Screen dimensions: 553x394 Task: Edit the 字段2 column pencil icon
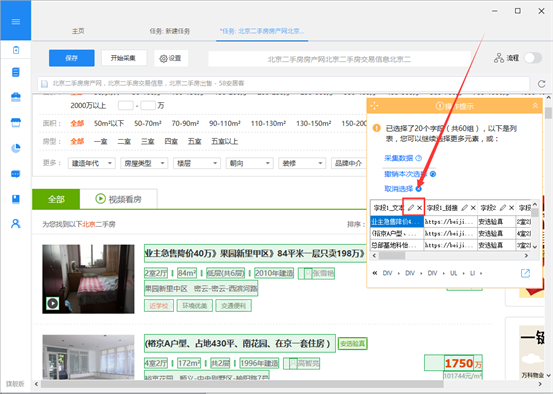click(503, 208)
